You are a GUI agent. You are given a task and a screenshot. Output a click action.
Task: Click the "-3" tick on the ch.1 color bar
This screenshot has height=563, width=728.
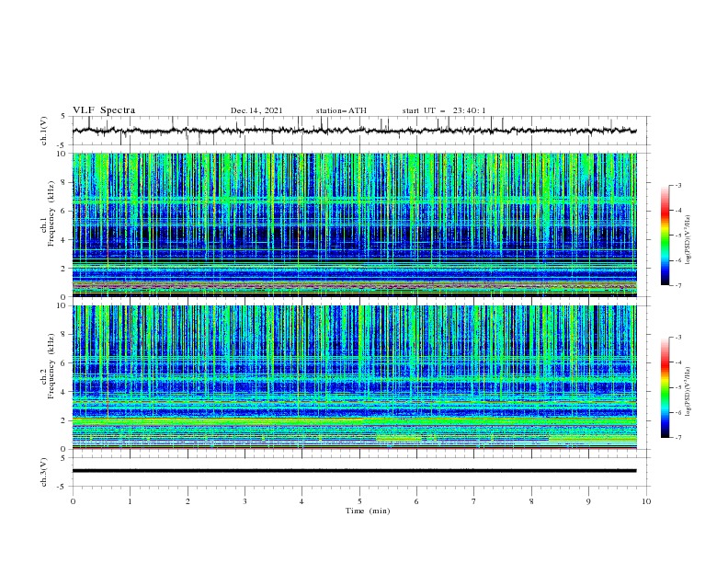click(x=677, y=185)
